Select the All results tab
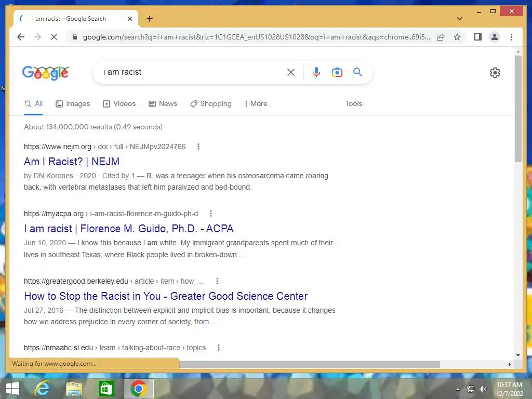The width and height of the screenshot is (532, 399). [x=33, y=104]
